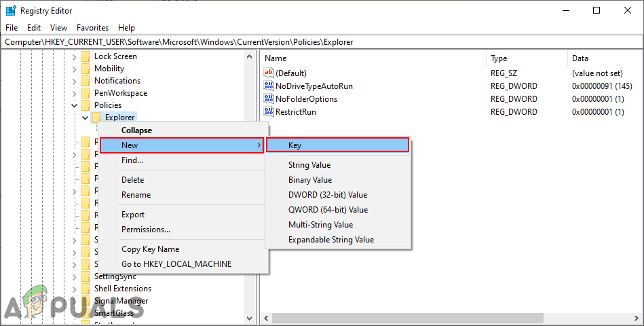
Task: Click the RestrictRun DWORD value icon
Action: [x=269, y=112]
